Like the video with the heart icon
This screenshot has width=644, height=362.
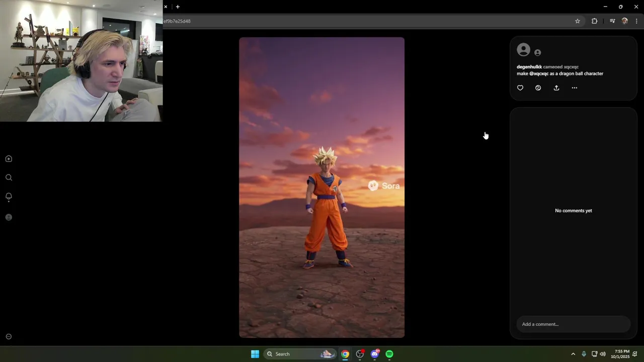(520, 88)
